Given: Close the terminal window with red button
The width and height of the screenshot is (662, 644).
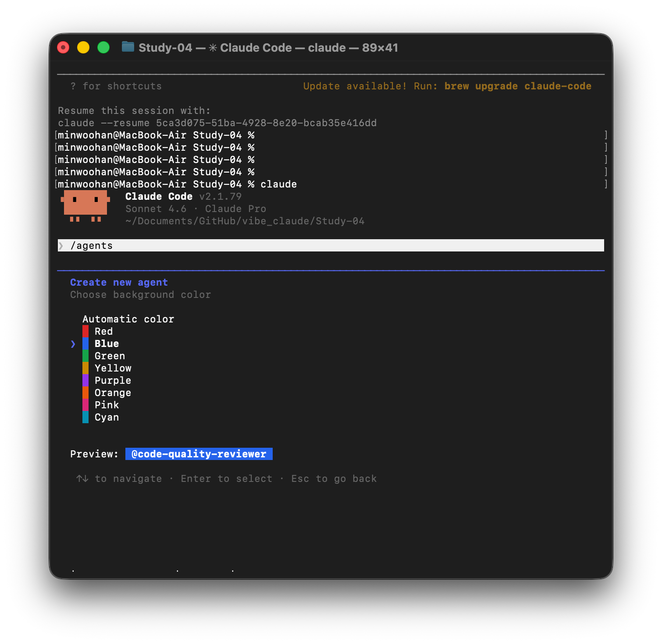Looking at the screenshot, I should coord(63,47).
